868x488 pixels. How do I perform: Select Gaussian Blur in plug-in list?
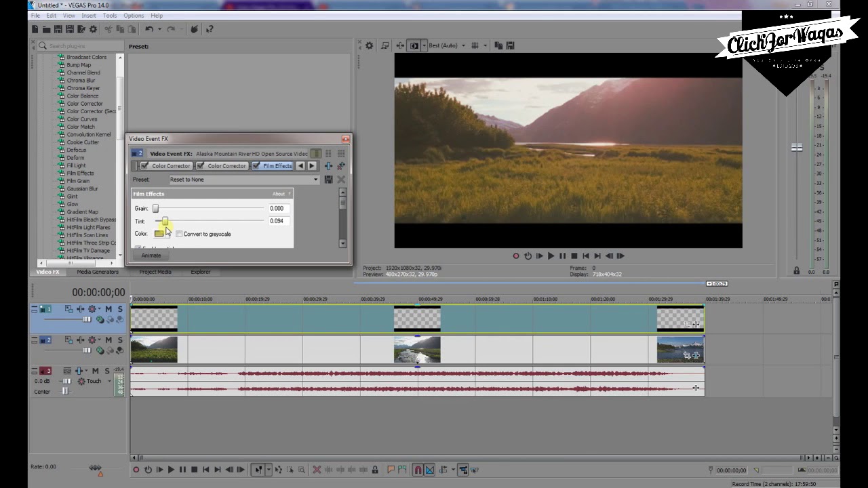click(82, 188)
